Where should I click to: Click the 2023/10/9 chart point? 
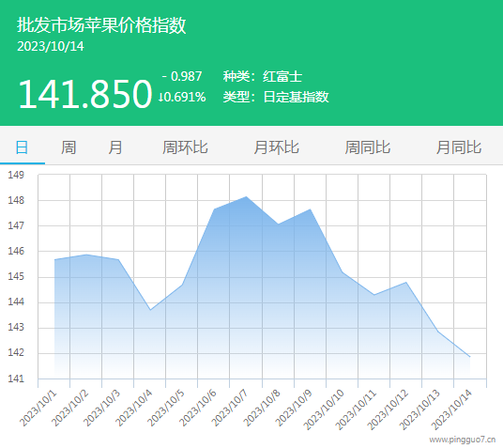(x=310, y=209)
